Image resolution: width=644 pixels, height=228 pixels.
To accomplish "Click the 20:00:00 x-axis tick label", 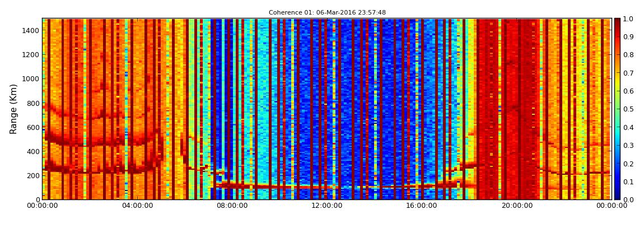I will pyautogui.click(x=517, y=206).
